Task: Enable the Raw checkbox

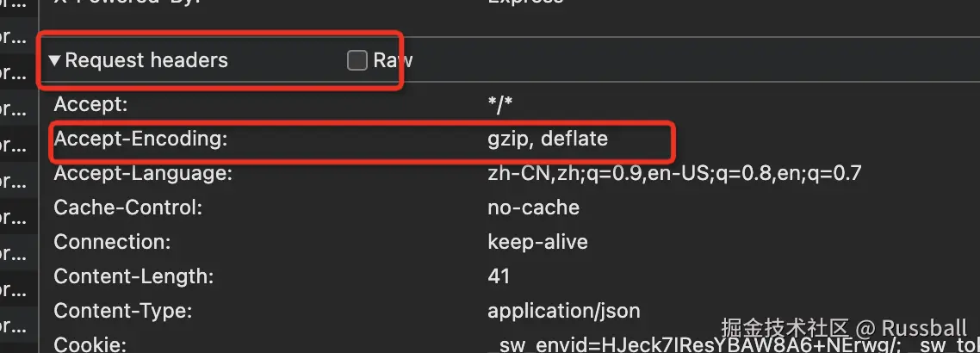Action: point(357,60)
